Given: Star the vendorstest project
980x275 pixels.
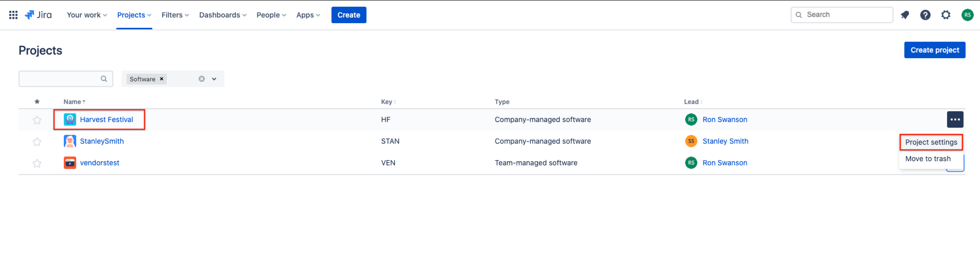Looking at the screenshot, I should coord(37,163).
